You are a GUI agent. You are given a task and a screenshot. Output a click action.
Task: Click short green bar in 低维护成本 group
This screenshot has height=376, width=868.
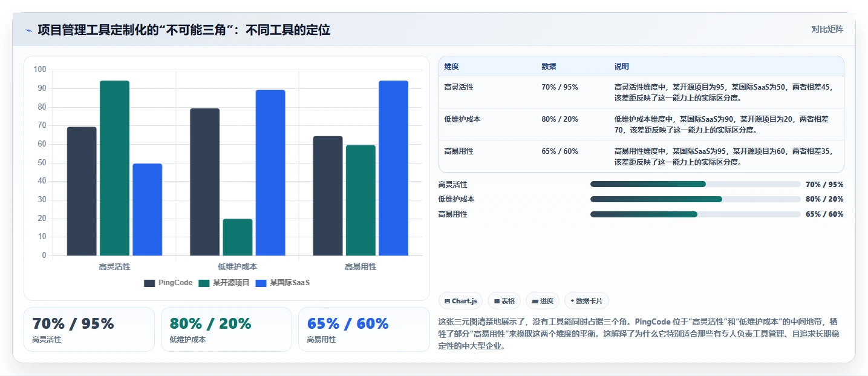[x=238, y=237]
